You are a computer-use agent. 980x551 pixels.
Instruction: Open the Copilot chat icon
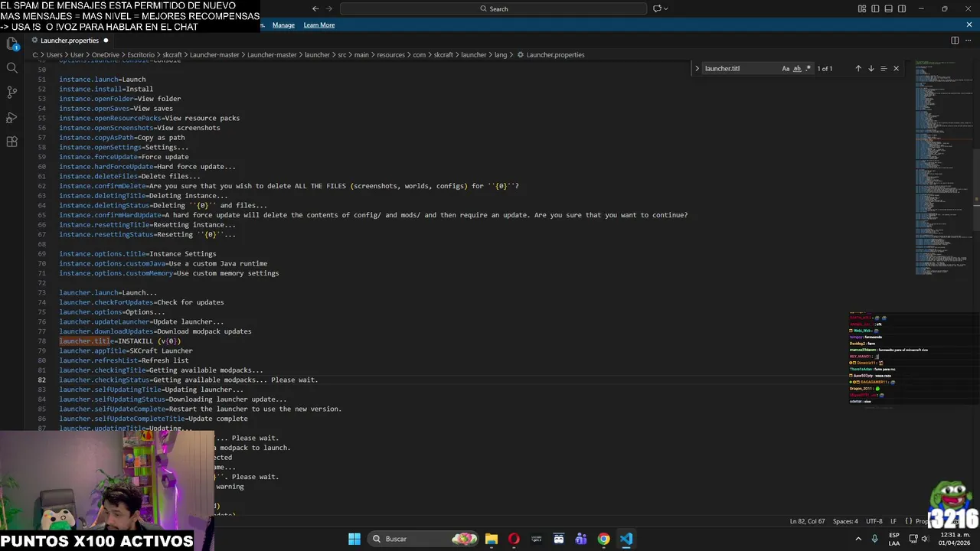tap(657, 8)
